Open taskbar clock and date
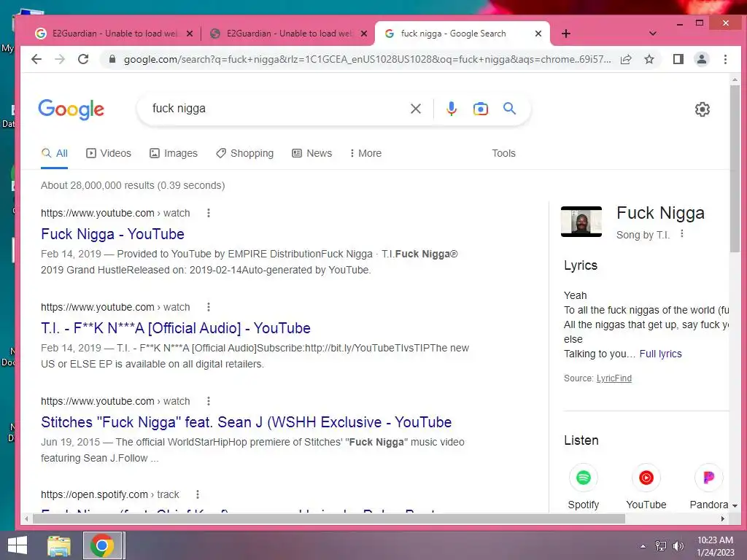747x560 pixels. point(716,546)
